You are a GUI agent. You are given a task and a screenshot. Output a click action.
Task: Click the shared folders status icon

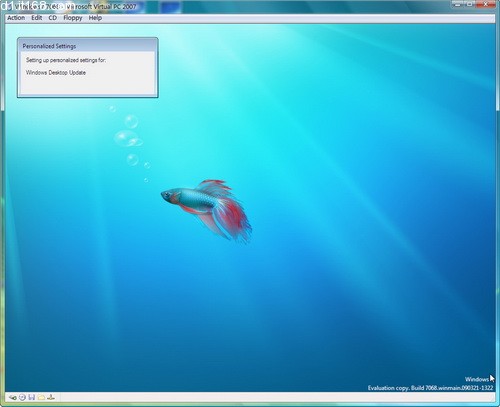tap(41, 397)
